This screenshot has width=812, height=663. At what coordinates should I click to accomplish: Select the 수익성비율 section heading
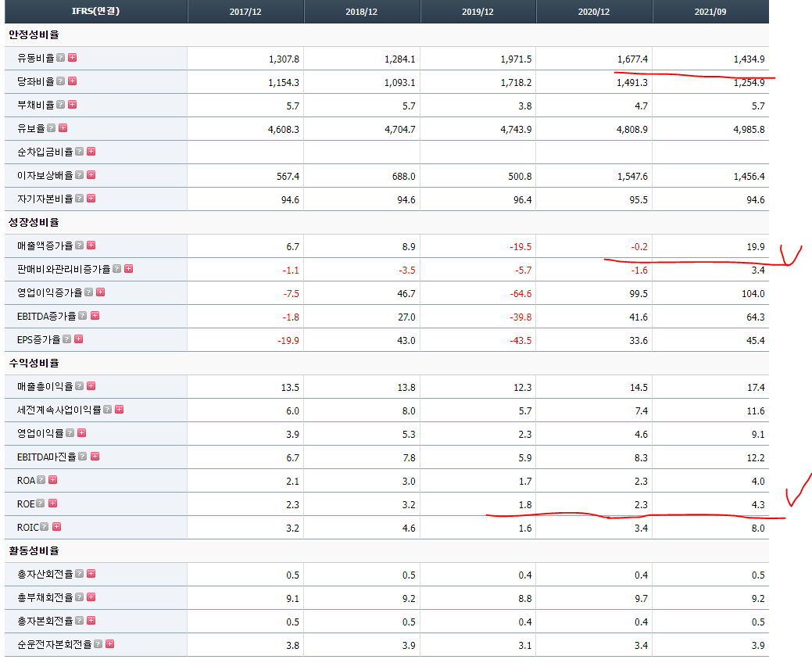[34, 363]
